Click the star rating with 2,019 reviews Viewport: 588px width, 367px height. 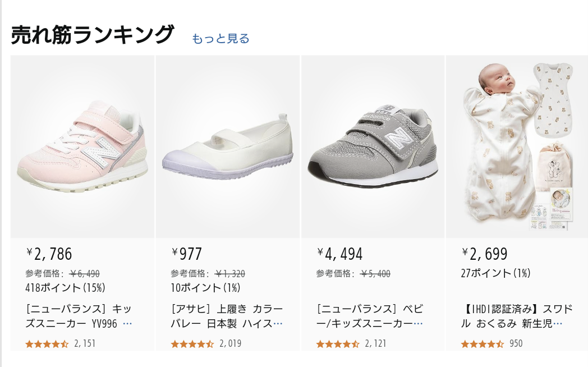(x=192, y=343)
